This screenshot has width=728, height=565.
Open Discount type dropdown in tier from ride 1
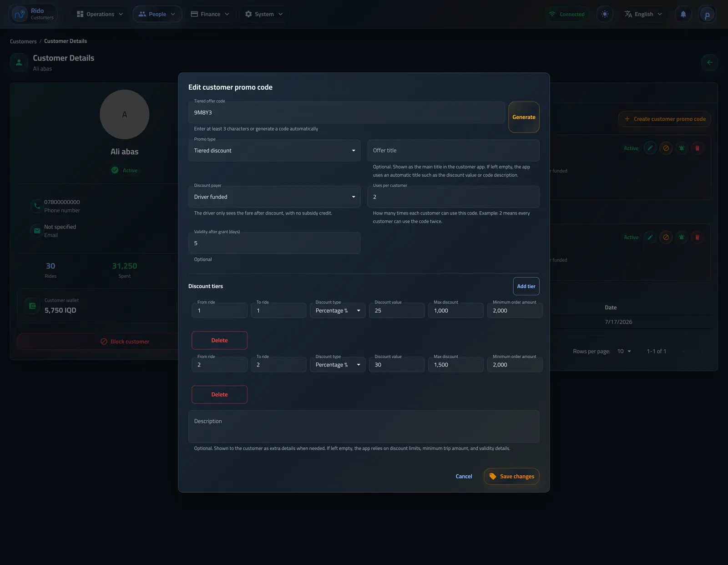pyautogui.click(x=338, y=310)
